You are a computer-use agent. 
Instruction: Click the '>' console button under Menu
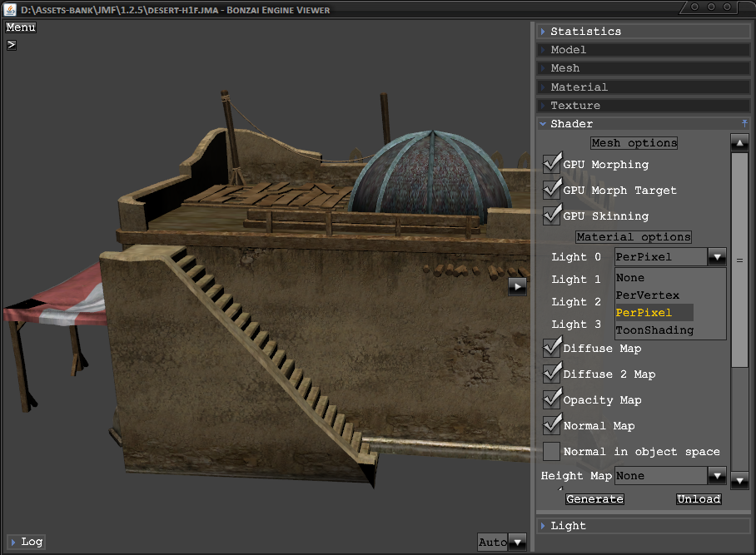[x=12, y=45]
